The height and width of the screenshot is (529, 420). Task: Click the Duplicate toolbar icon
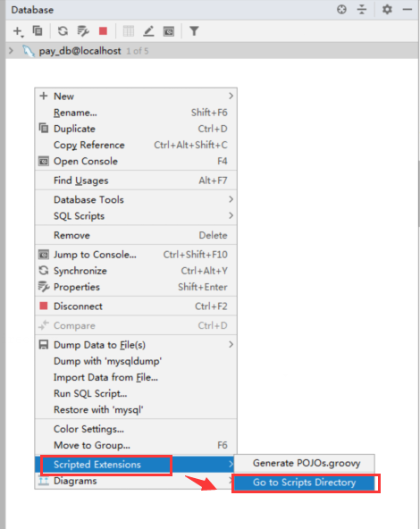[38, 30]
